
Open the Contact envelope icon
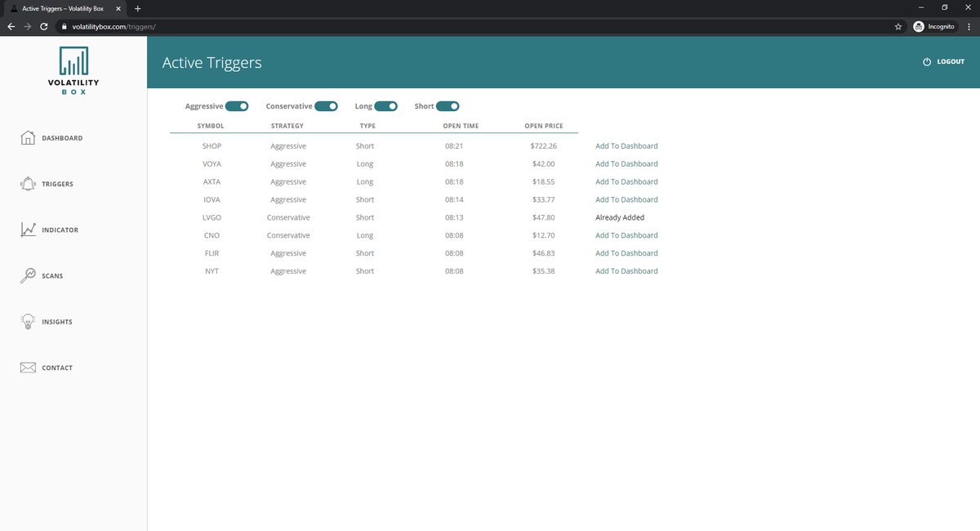[x=28, y=368]
